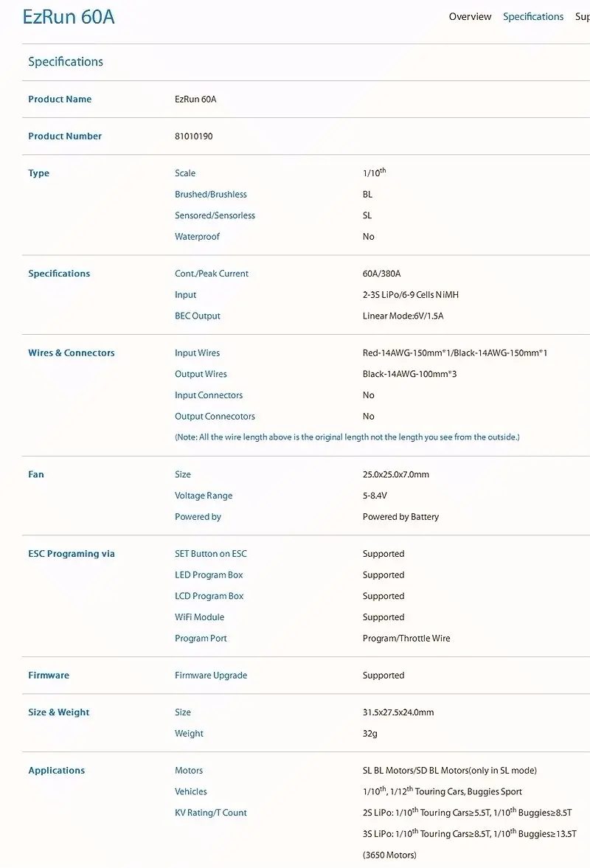Click the EzRun 60A page title

tap(69, 17)
